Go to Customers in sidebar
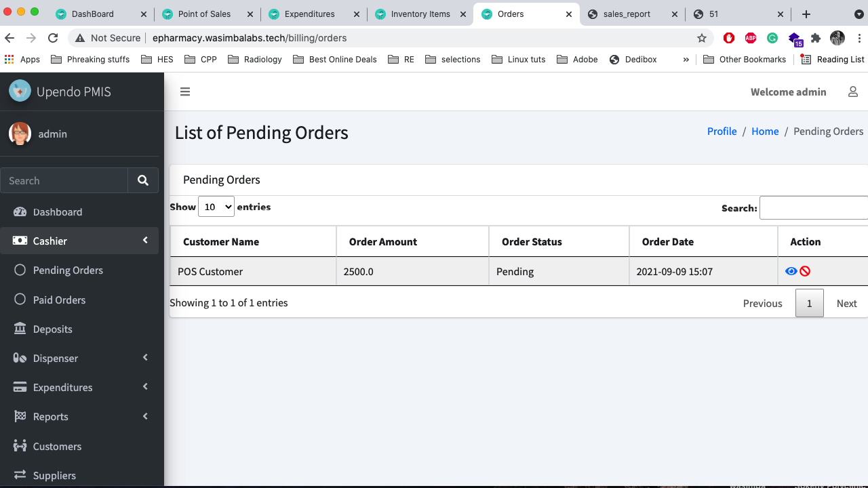This screenshot has width=868, height=488. [57, 447]
